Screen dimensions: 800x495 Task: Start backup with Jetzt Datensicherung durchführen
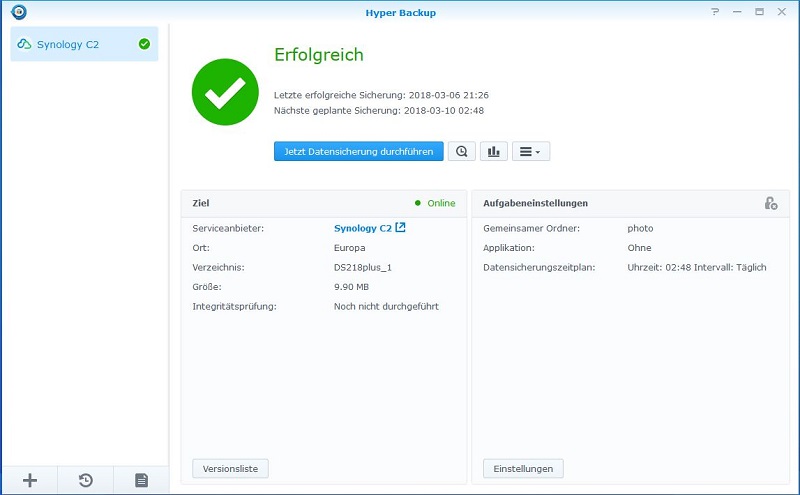point(359,152)
